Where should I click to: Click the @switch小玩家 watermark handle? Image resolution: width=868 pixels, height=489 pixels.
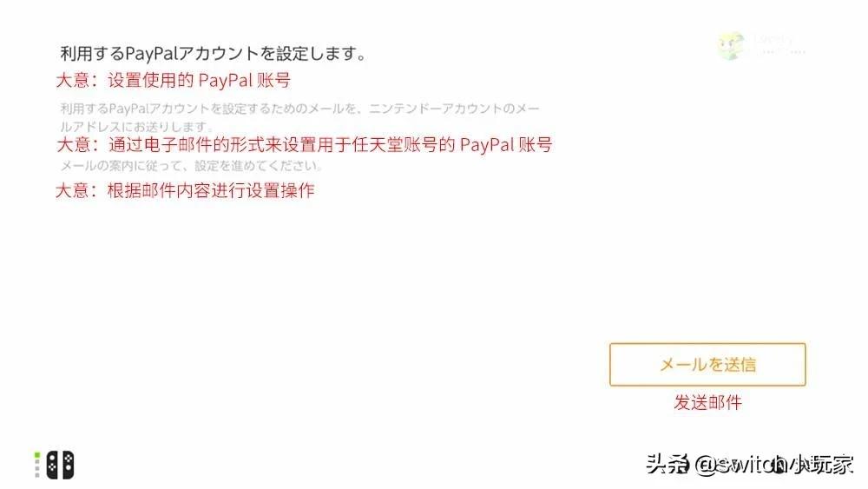[x=774, y=464]
